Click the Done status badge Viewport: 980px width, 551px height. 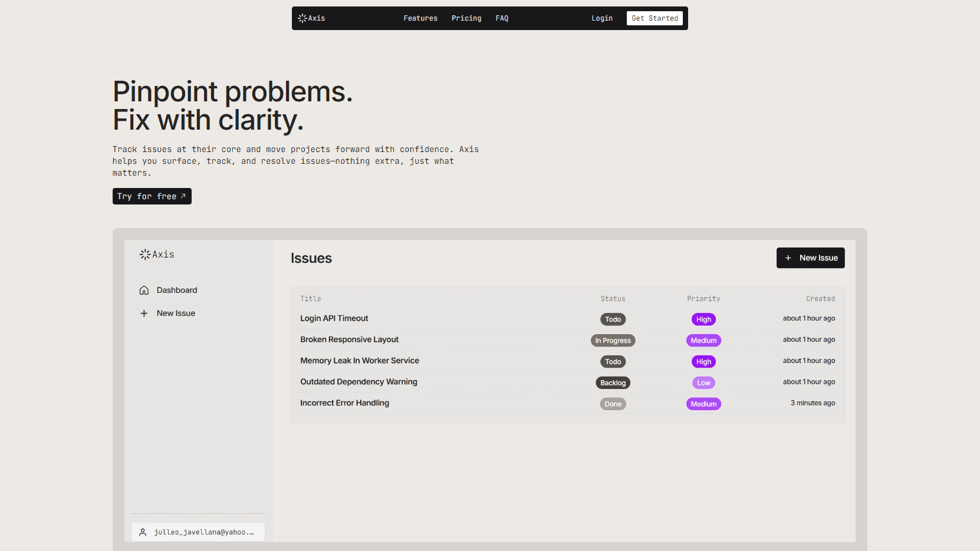(x=613, y=404)
